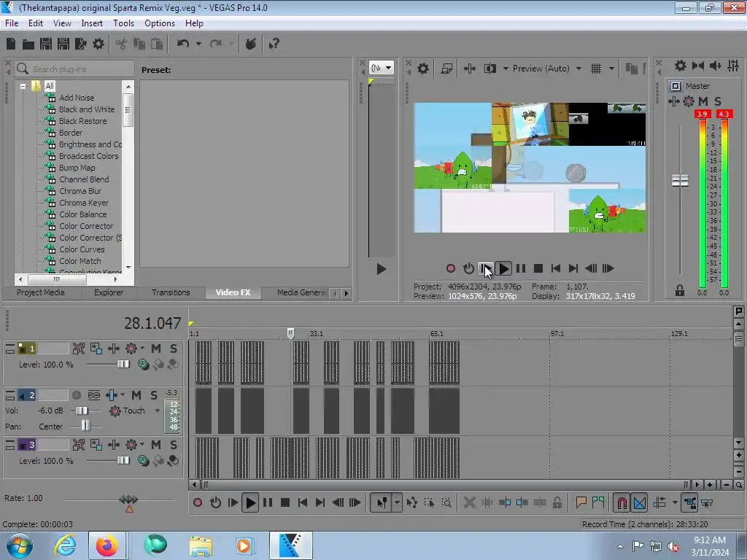Select the Bump Map plug-in

point(77,168)
